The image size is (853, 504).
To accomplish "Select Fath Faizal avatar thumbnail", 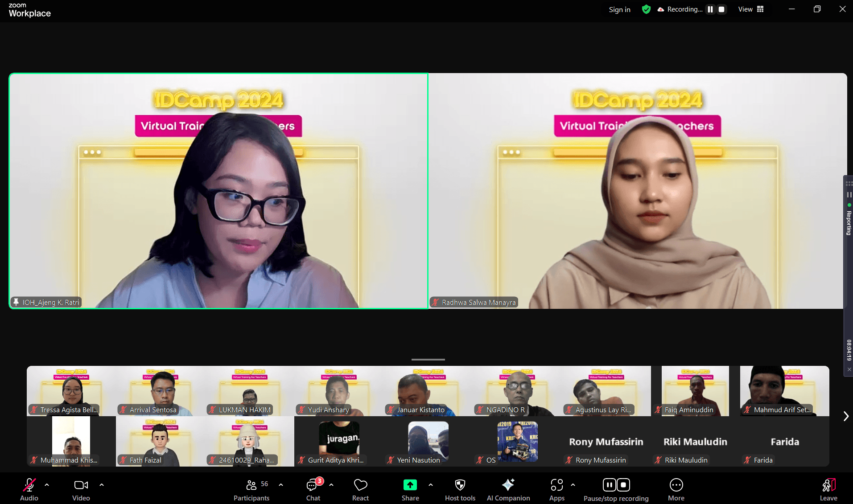I will (x=161, y=441).
